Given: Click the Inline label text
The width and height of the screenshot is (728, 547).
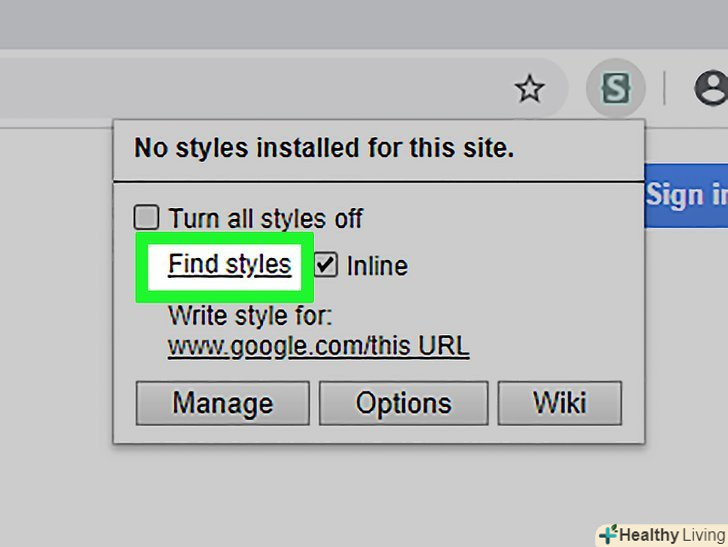Looking at the screenshot, I should [377, 266].
